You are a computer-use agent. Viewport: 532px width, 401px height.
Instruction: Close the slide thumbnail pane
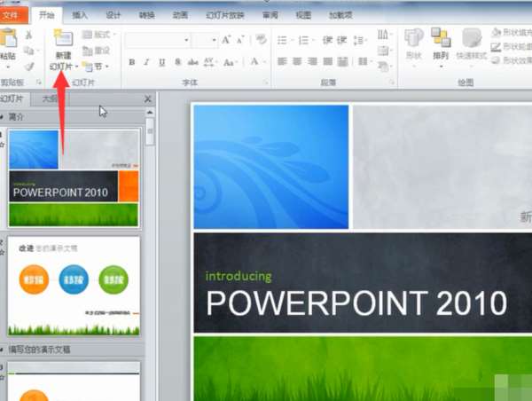147,98
